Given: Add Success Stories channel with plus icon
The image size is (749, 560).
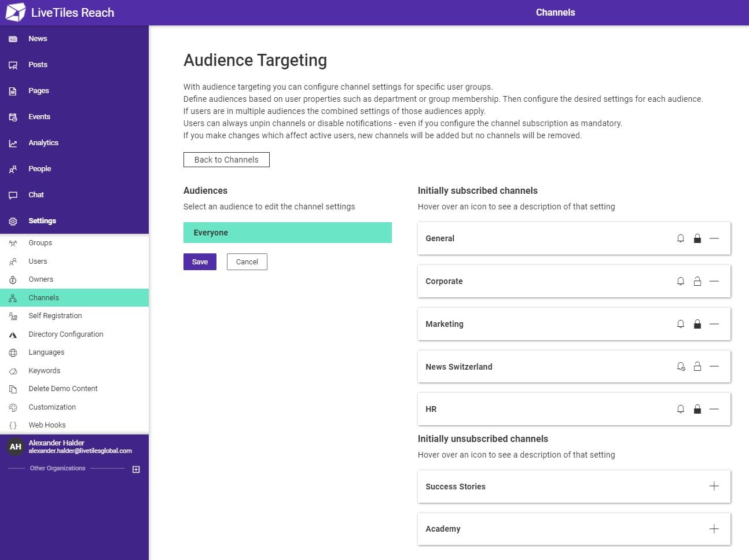Looking at the screenshot, I should coord(714,487).
